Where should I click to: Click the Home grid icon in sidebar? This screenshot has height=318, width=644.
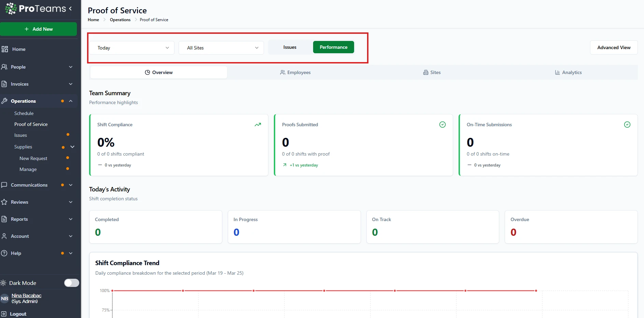coord(5,49)
